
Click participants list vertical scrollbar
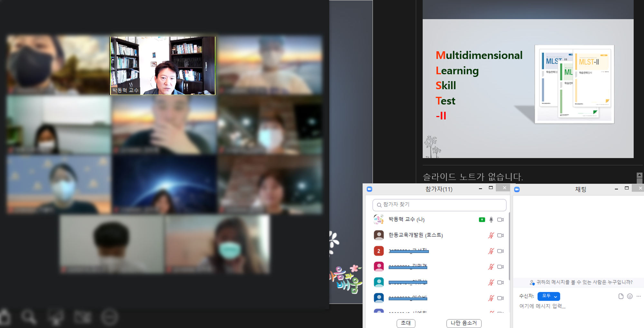(x=509, y=246)
